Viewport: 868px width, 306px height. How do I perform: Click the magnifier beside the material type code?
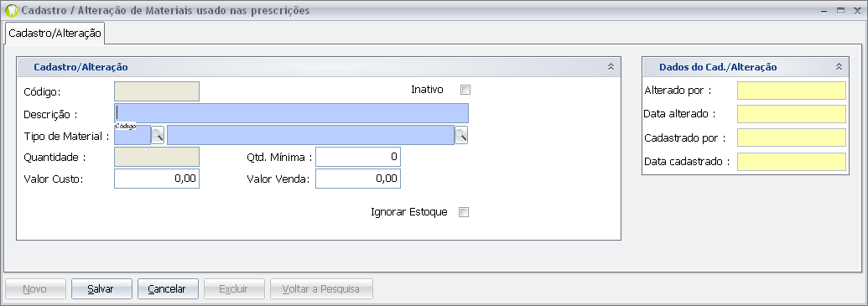[158, 135]
